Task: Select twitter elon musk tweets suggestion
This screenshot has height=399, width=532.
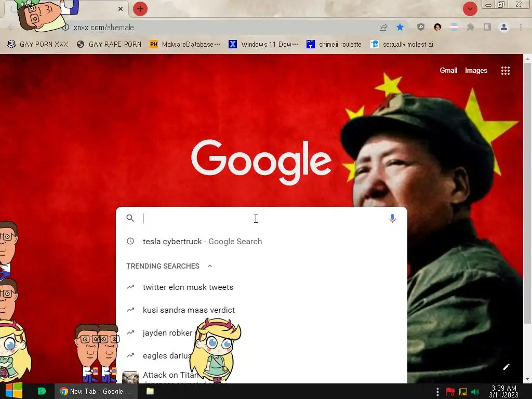Action: tap(261, 287)
